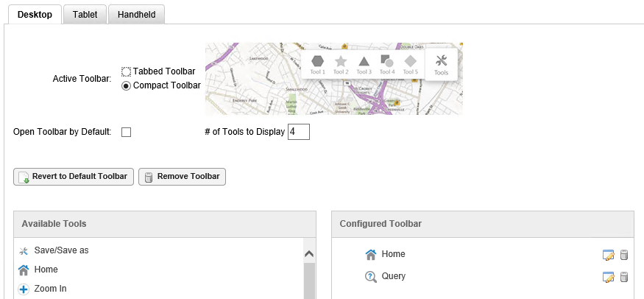This screenshot has height=299, width=644.
Task: Click the # of Tools to Display field
Action: [x=299, y=133]
